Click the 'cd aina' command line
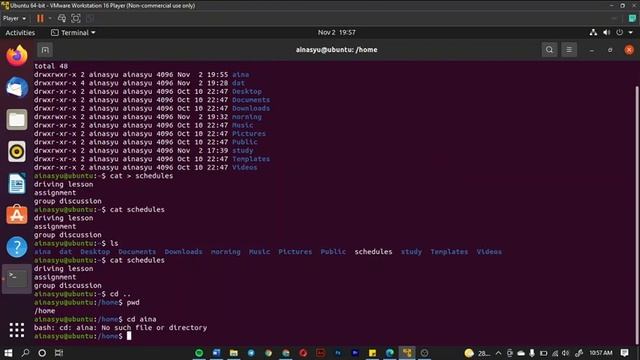This screenshot has width=640, height=360. [x=95, y=319]
